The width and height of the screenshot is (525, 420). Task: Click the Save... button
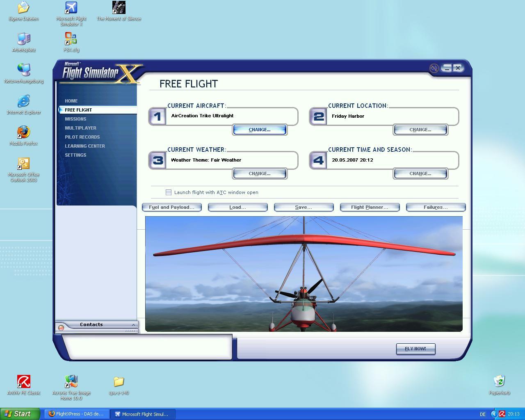pyautogui.click(x=304, y=207)
